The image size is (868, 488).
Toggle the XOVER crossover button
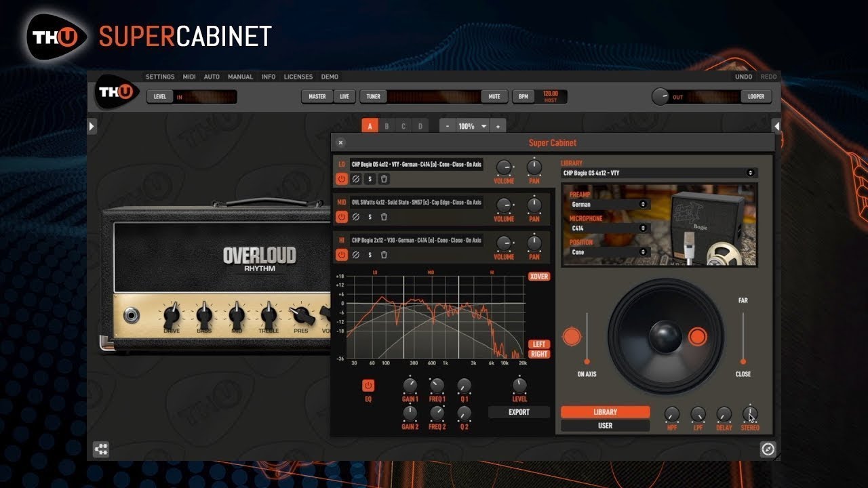[539, 277]
